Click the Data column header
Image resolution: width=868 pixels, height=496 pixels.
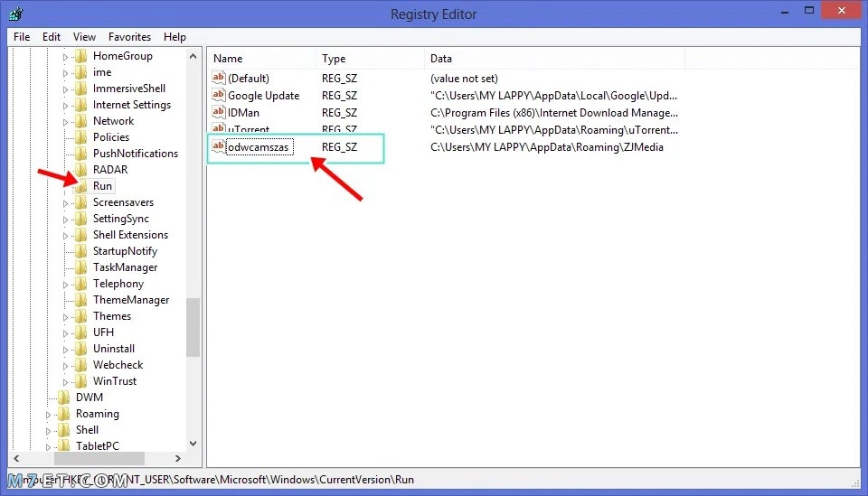click(x=554, y=58)
